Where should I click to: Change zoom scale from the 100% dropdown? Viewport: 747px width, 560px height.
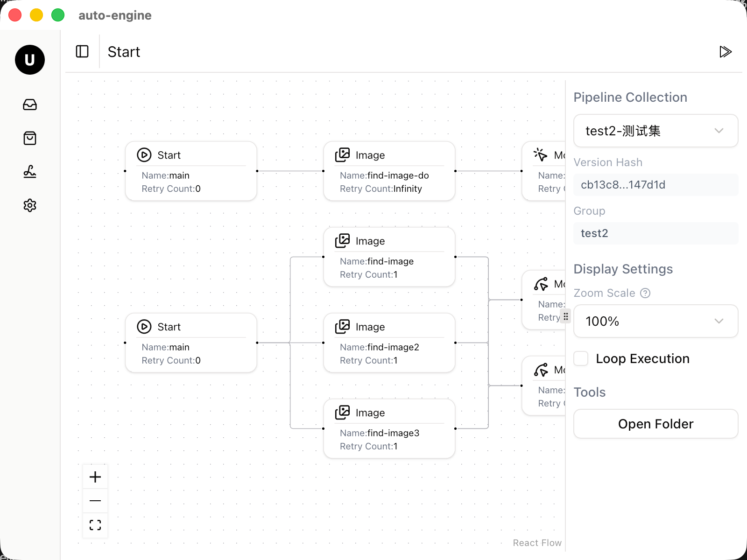[655, 321]
